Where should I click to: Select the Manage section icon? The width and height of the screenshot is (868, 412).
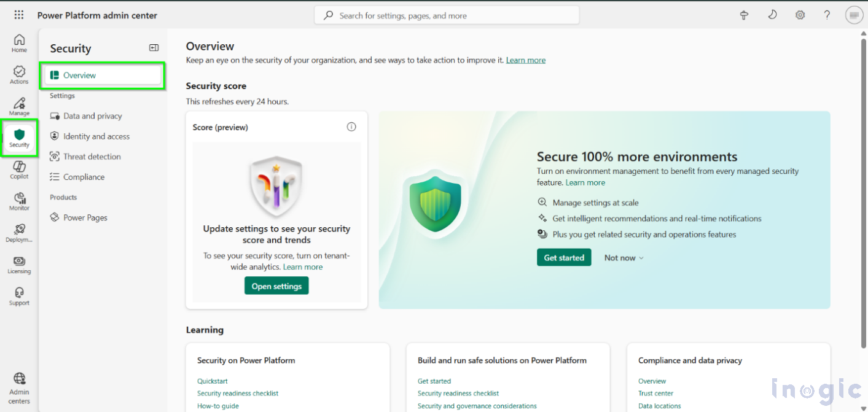point(18,106)
